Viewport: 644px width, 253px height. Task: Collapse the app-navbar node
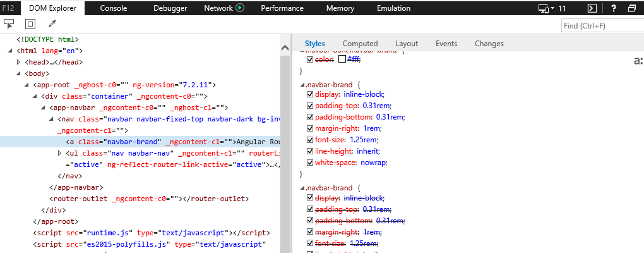pos(43,108)
